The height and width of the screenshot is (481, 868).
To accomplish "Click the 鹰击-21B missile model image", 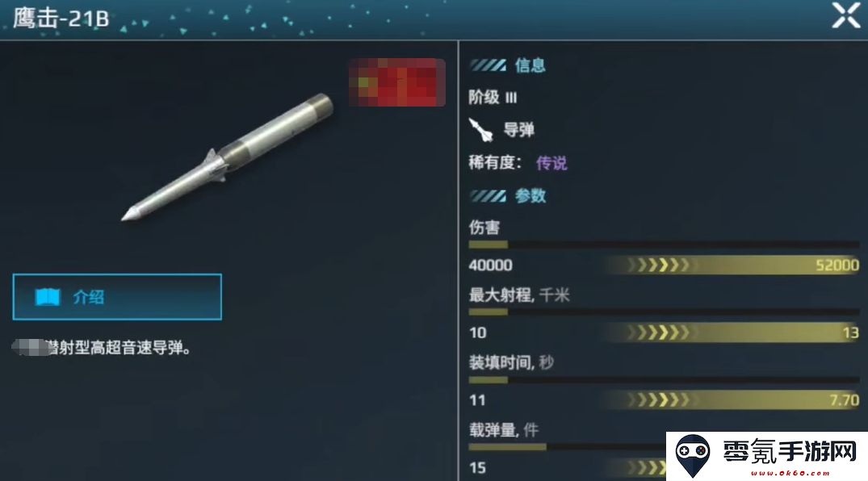I will (228, 157).
